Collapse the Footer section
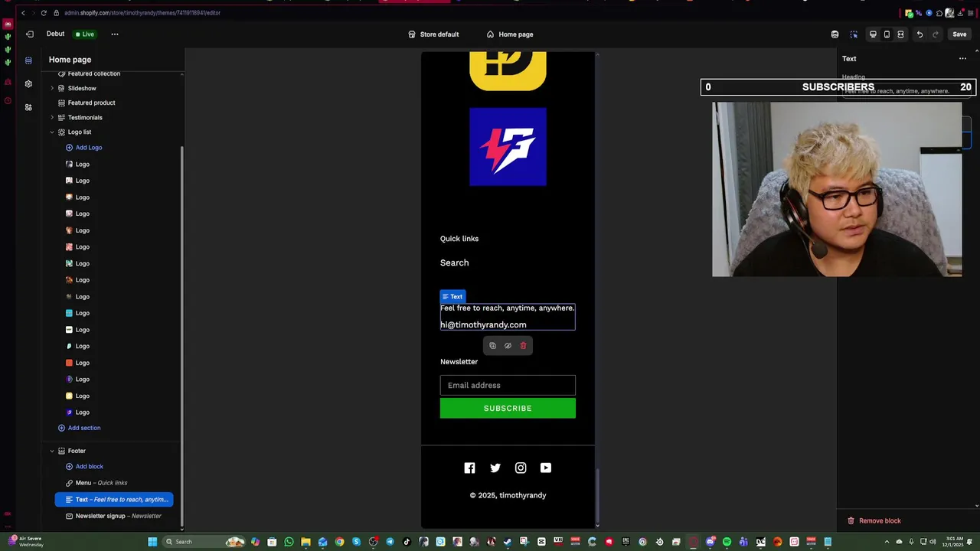 coord(52,451)
